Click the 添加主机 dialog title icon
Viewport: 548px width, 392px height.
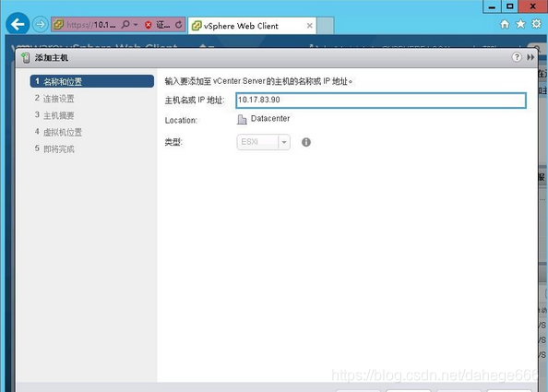point(26,57)
